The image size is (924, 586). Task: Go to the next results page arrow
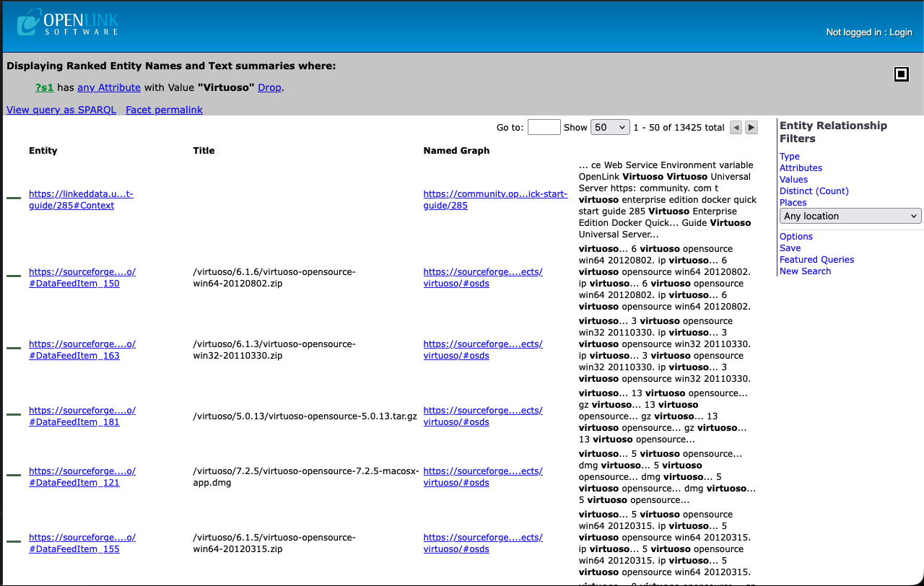(x=751, y=128)
